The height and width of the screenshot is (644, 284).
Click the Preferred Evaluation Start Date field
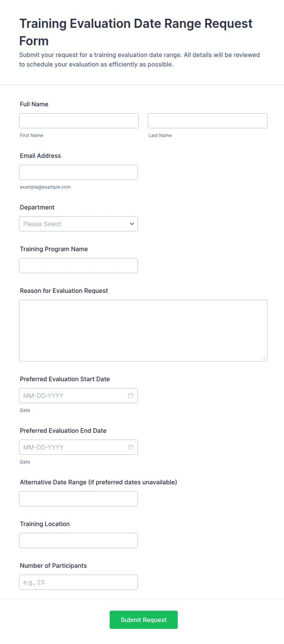coord(78,396)
